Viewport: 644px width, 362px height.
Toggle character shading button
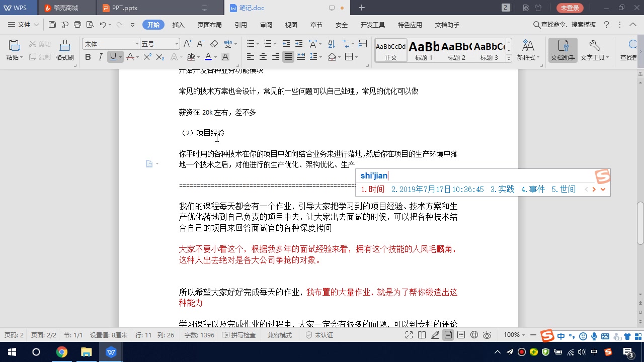coord(225,57)
